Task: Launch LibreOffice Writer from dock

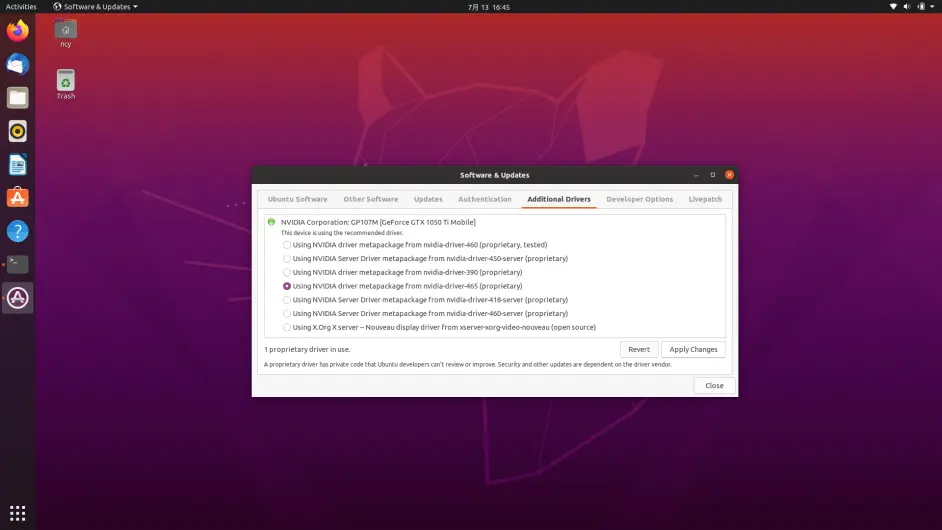Action: coord(17,165)
